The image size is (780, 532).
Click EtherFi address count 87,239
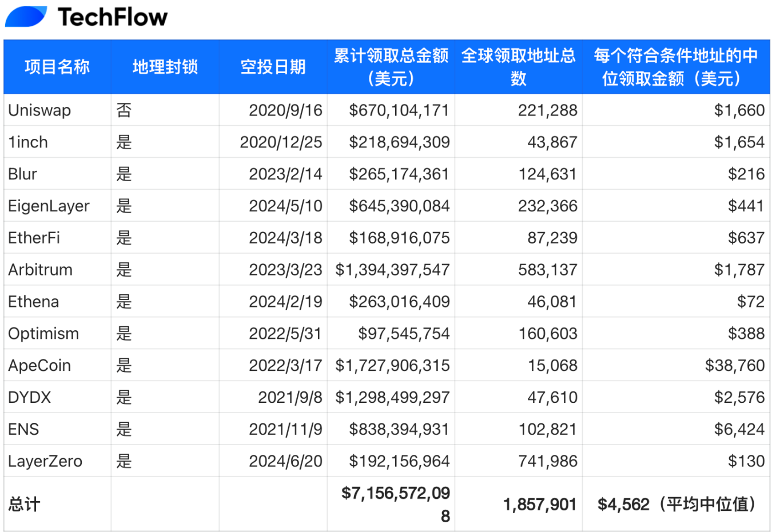pos(552,238)
